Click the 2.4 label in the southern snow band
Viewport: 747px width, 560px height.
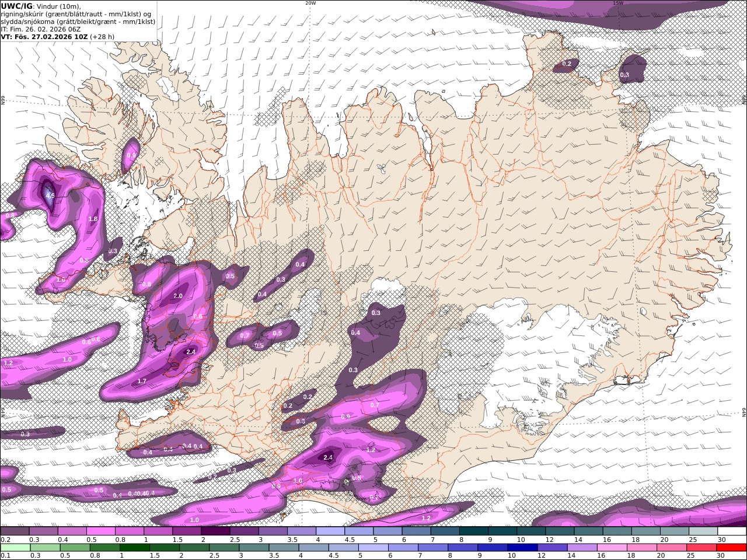(328, 457)
